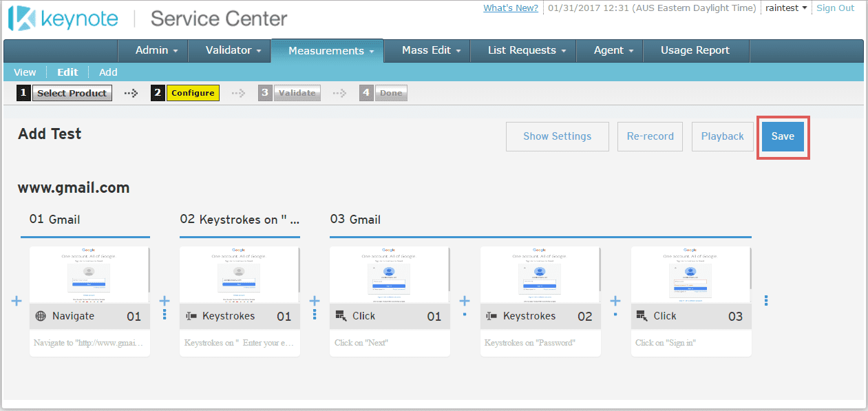Click the Keynote logo

63,19
